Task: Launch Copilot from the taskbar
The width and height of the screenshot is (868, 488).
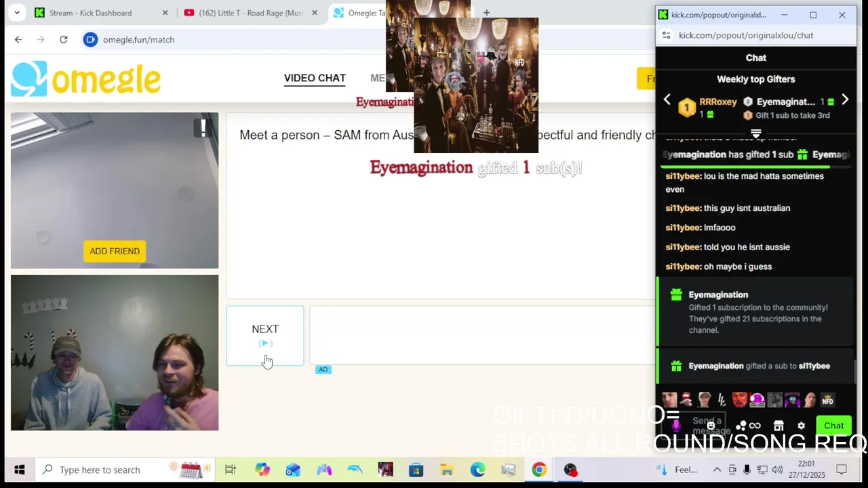Action: click(x=262, y=470)
